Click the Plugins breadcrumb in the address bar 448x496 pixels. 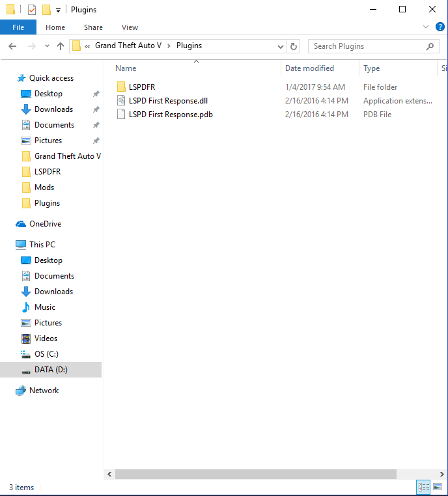click(189, 46)
